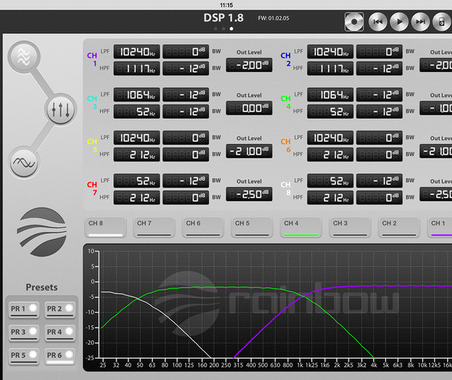Viewport: 452px width, 380px height.
Task: Edit CH 4 HPF frequency 52Hz
Action: click(330, 112)
